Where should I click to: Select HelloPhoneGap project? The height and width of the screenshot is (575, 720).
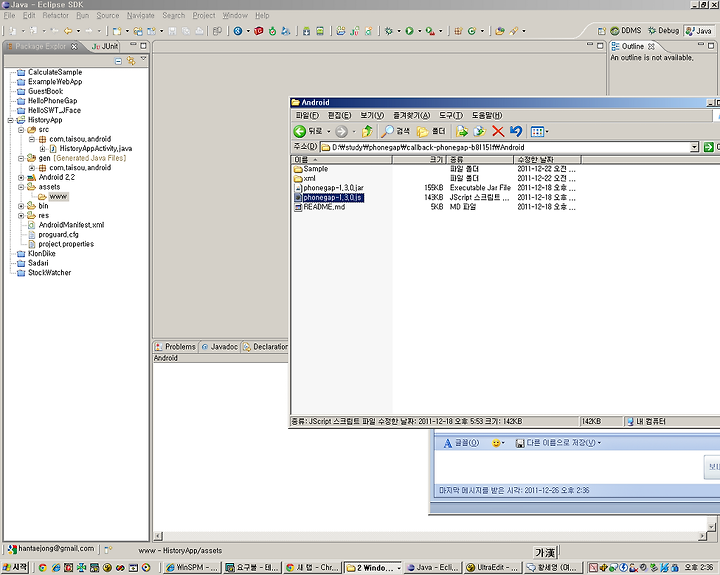[x=47, y=101]
